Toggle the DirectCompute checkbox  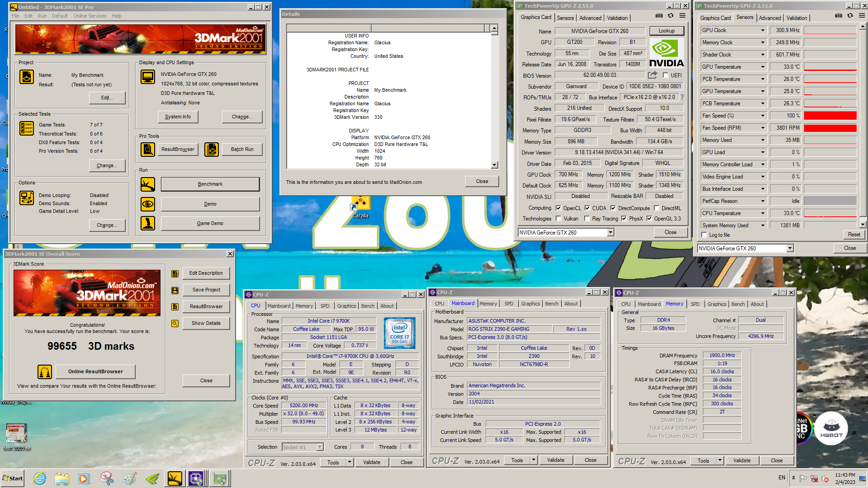point(613,208)
